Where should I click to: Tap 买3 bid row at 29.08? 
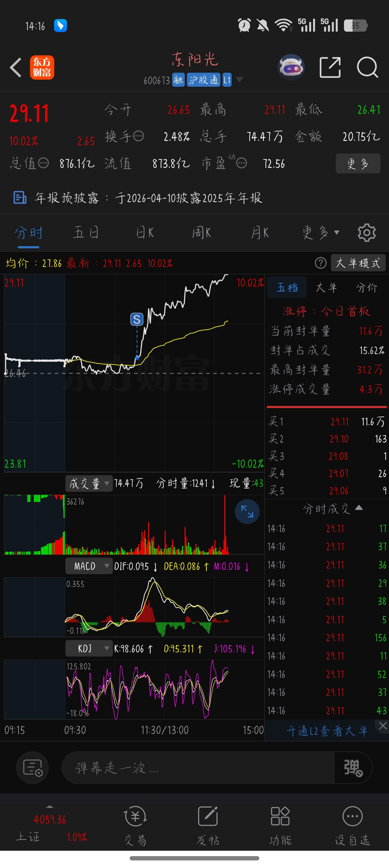pyautogui.click(x=327, y=456)
